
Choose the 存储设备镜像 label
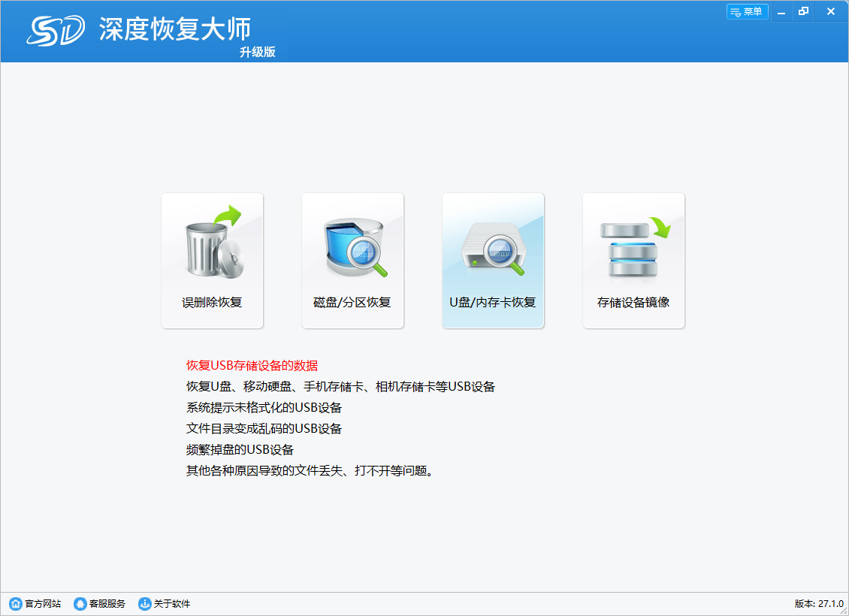[x=633, y=303]
